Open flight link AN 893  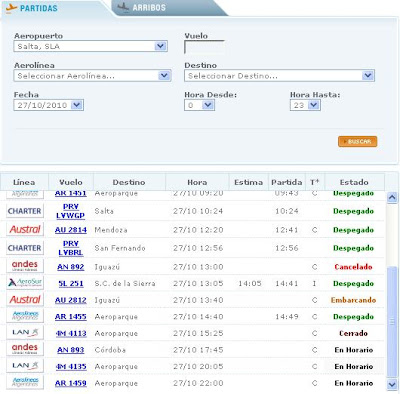point(71,350)
